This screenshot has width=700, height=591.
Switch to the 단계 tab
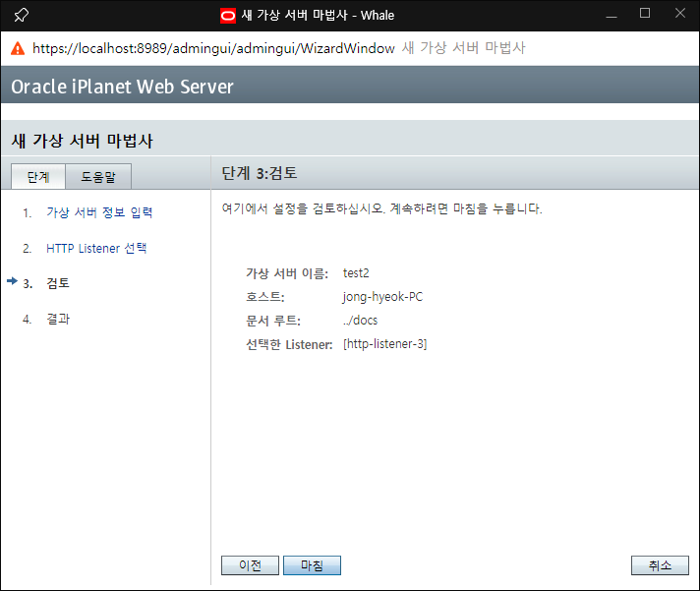point(38,177)
